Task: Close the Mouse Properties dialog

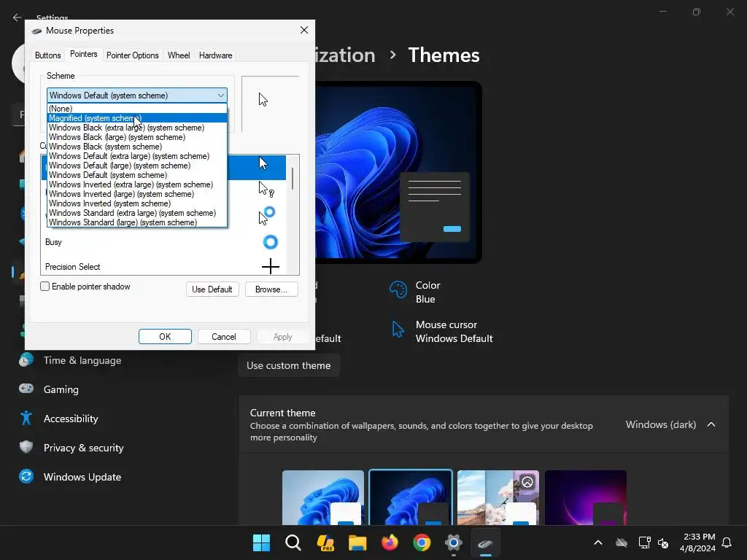Action: 304,30
